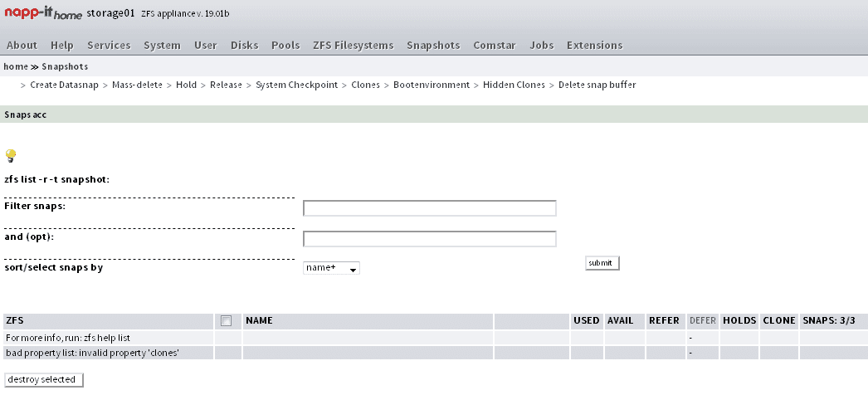
Task: Open the About menu
Action: (22, 46)
